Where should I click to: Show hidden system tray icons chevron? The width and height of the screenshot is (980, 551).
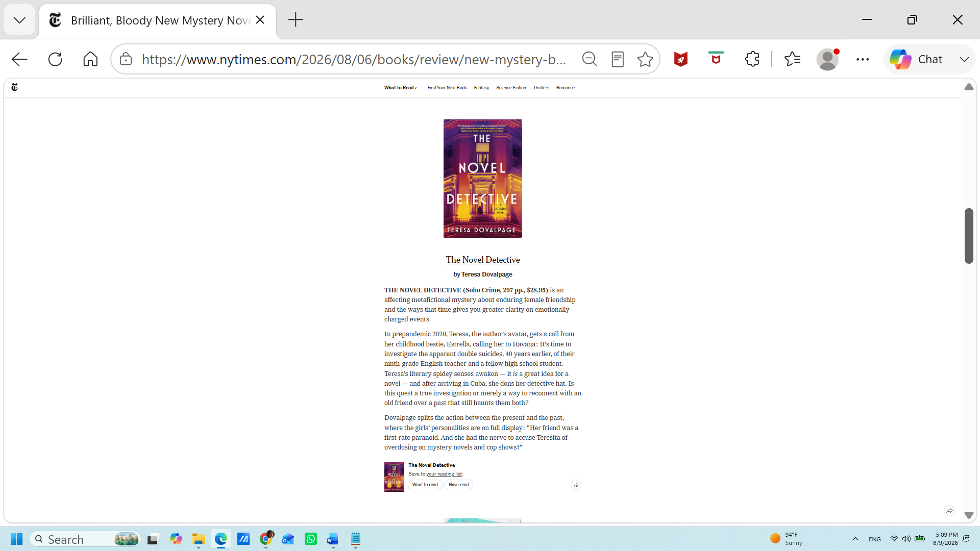(855, 539)
